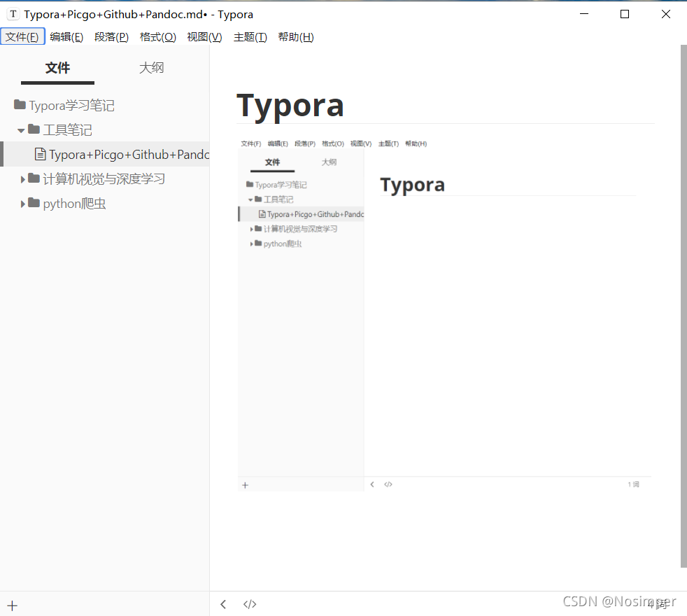Select python爬虫 folder label
687x616 pixels.
(74, 204)
